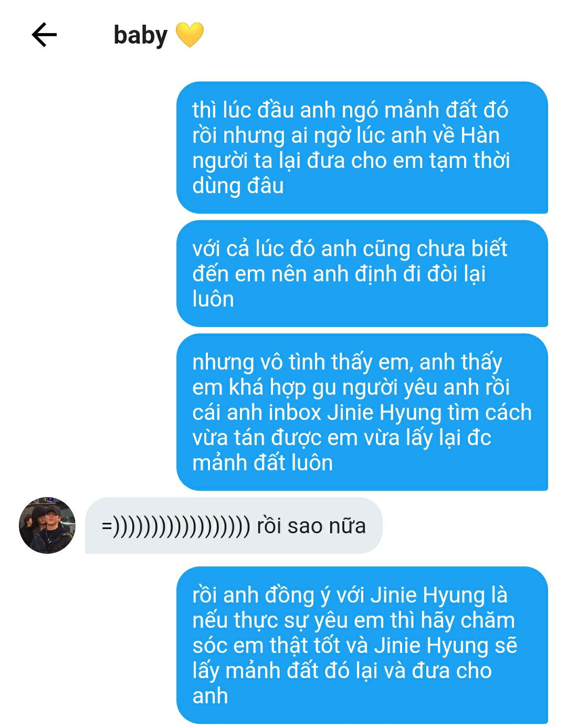Click the lone word 'anh' ending last bubble
567x728 pixels.
pos(210,696)
